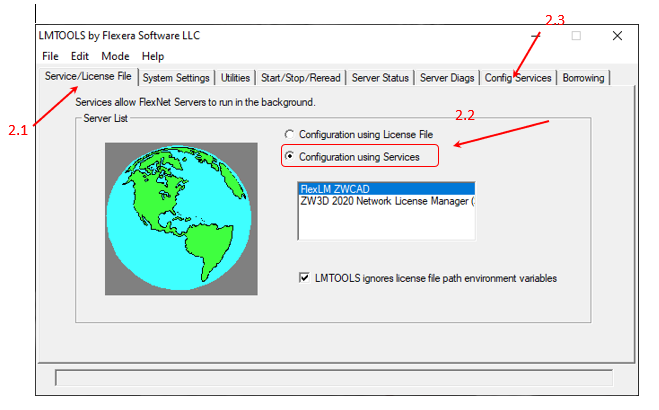The width and height of the screenshot is (659, 410).
Task: Minimize the LMTOOLS window
Action: point(535,36)
